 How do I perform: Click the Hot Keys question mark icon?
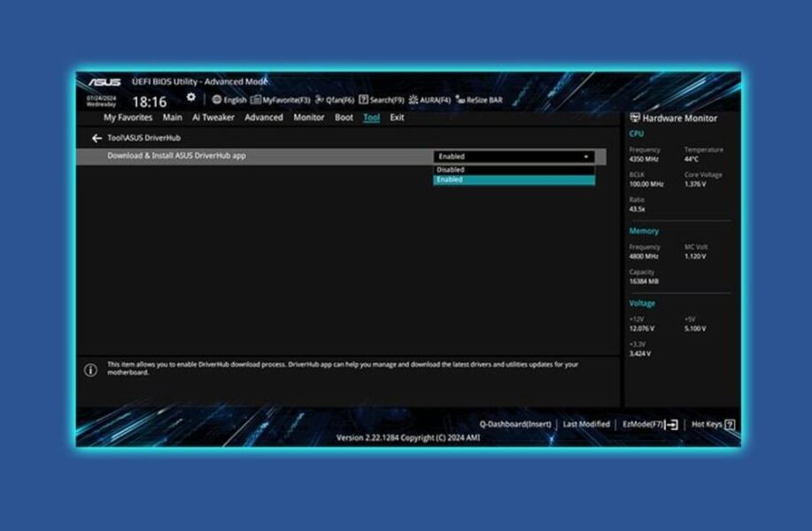730,425
